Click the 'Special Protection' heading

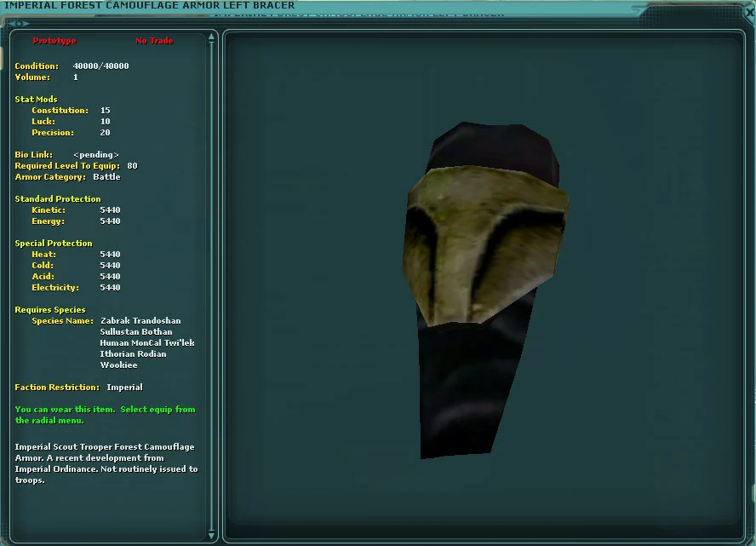coord(54,244)
